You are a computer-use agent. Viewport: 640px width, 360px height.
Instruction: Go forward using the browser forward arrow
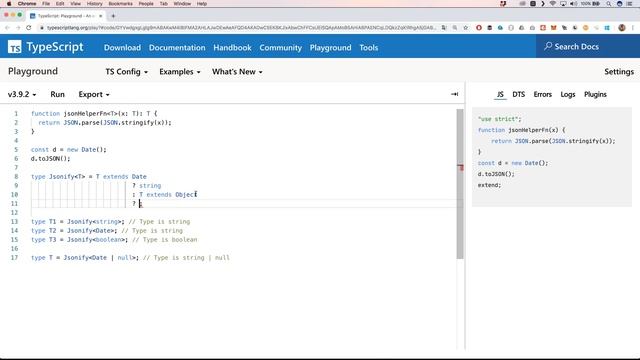coord(18,28)
